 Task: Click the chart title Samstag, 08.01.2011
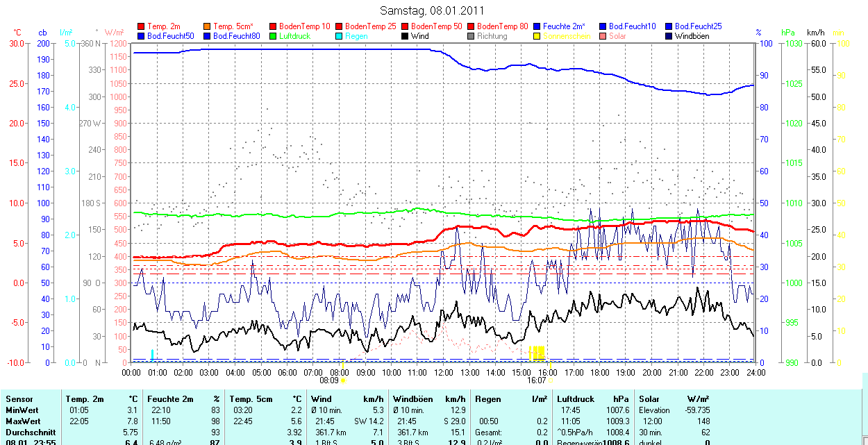tap(433, 10)
